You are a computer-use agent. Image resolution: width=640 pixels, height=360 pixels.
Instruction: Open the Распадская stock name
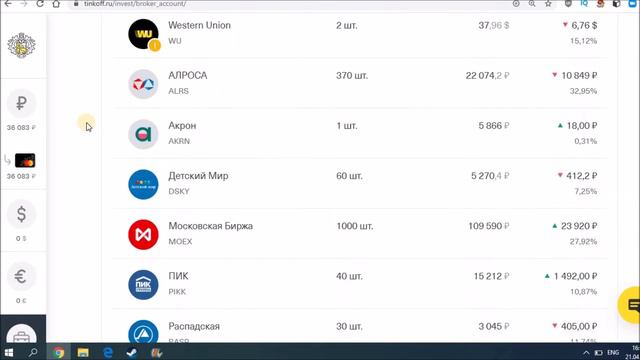[x=194, y=327]
